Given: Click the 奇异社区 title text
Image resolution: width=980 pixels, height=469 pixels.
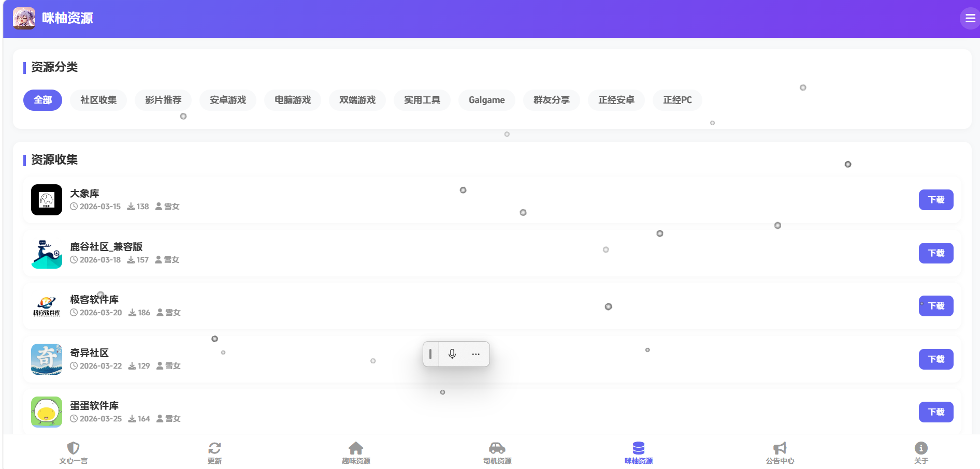Looking at the screenshot, I should pyautogui.click(x=89, y=353).
